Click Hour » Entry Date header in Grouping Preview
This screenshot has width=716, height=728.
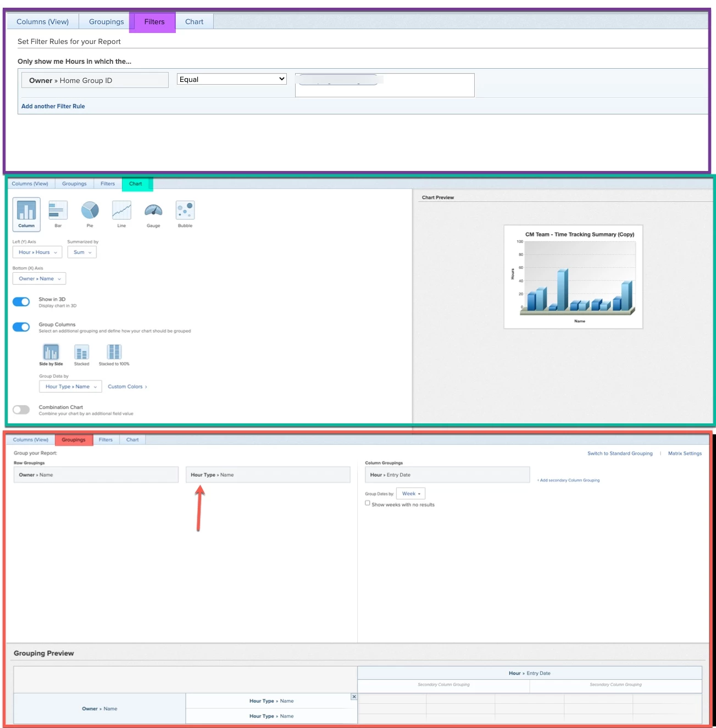[530, 673]
